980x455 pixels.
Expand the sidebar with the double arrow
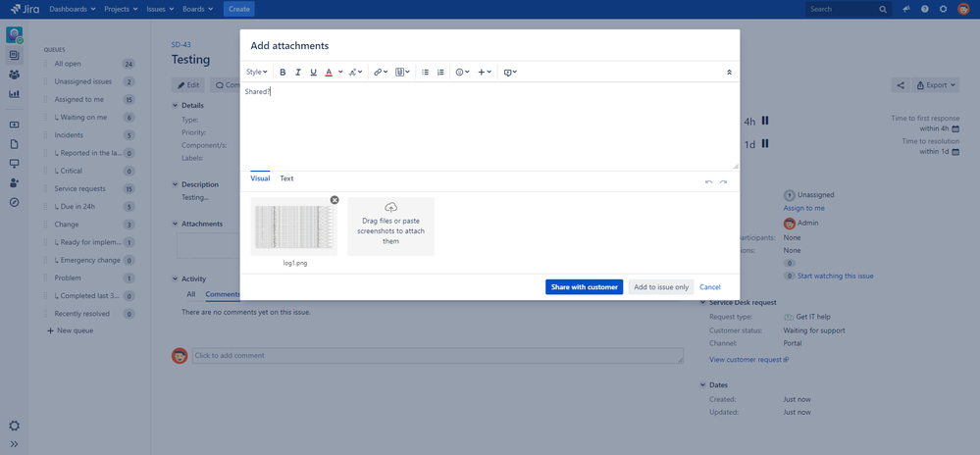point(14,444)
